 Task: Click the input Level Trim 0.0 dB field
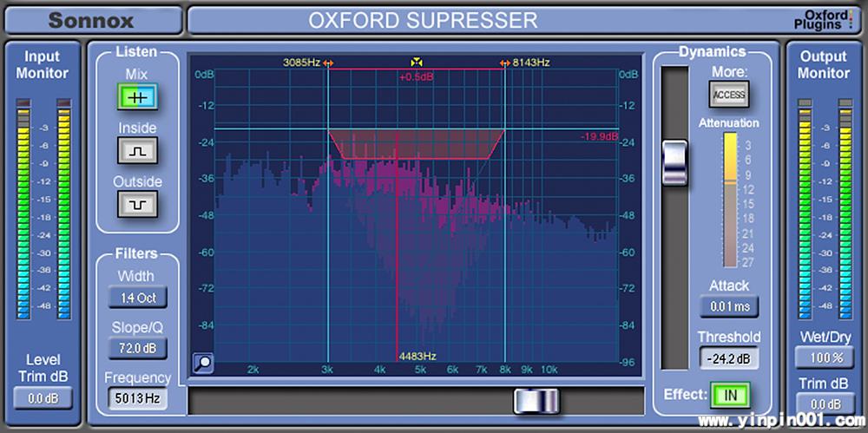[43, 399]
